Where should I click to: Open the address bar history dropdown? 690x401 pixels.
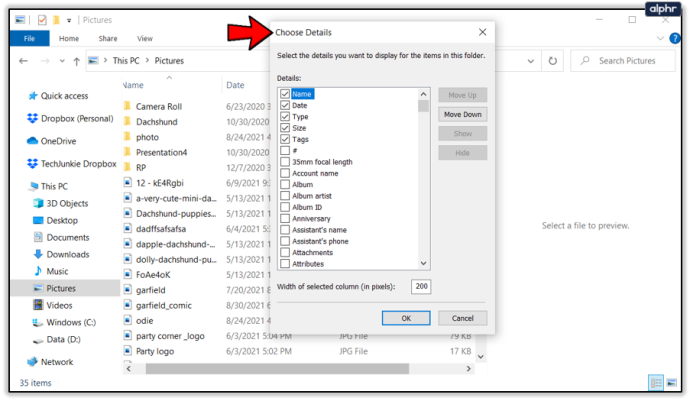[x=531, y=61]
